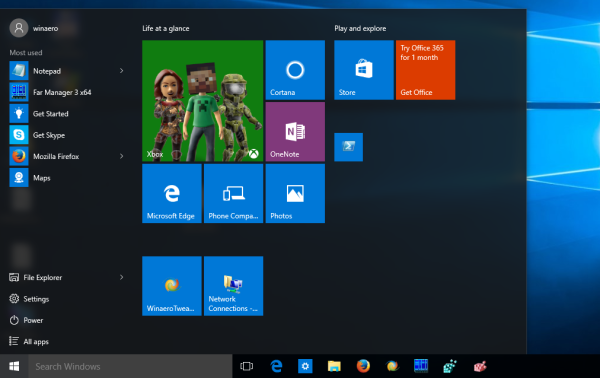The height and width of the screenshot is (378, 600).
Task: Open the winaero user account menu
Action: tap(34, 28)
